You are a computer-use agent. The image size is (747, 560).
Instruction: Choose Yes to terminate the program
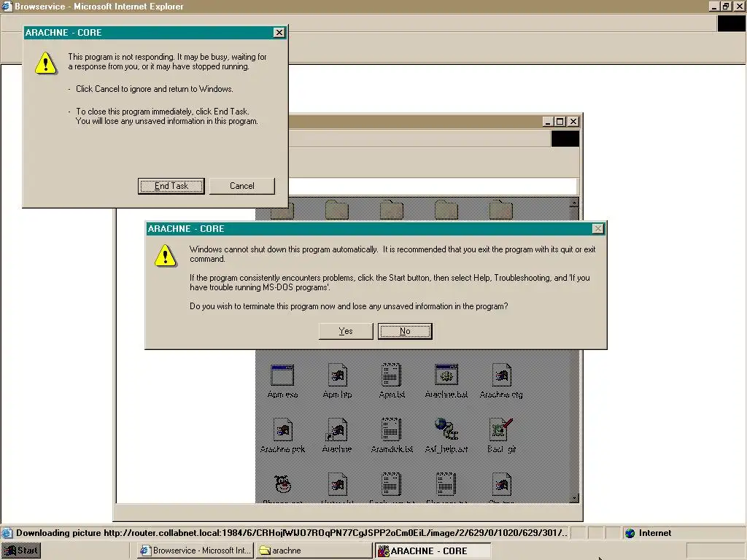(346, 331)
